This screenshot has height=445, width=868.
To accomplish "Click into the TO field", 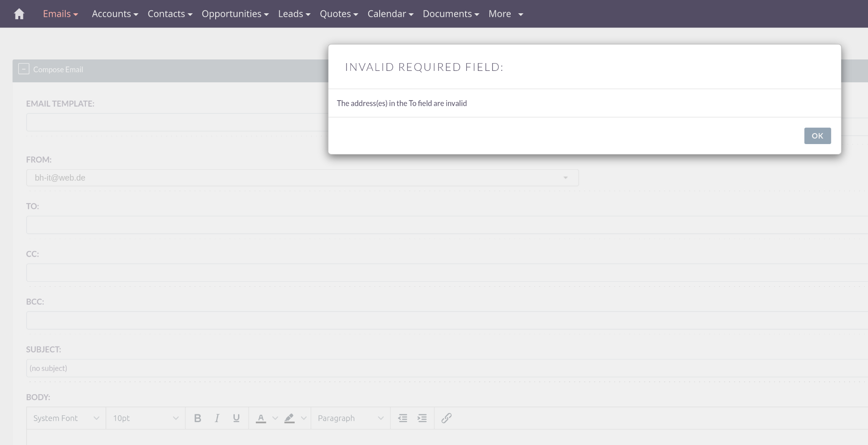I will [x=447, y=225].
